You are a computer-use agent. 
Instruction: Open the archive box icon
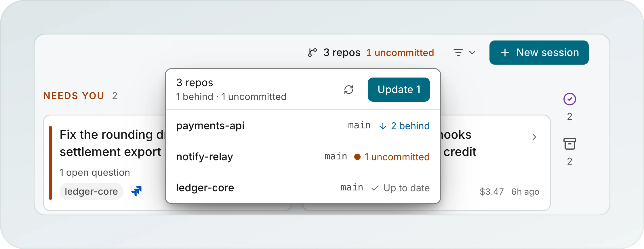pyautogui.click(x=569, y=144)
